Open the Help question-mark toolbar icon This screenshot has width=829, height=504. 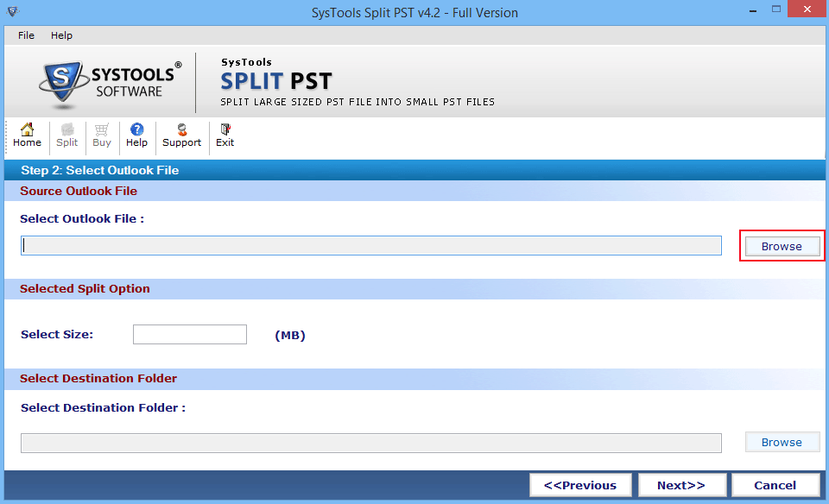(136, 135)
